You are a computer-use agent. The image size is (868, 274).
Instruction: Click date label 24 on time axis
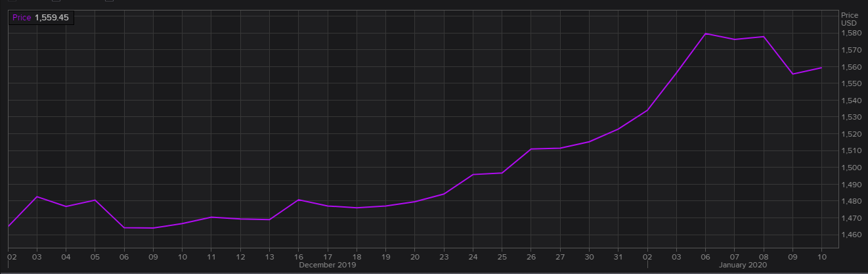473,257
